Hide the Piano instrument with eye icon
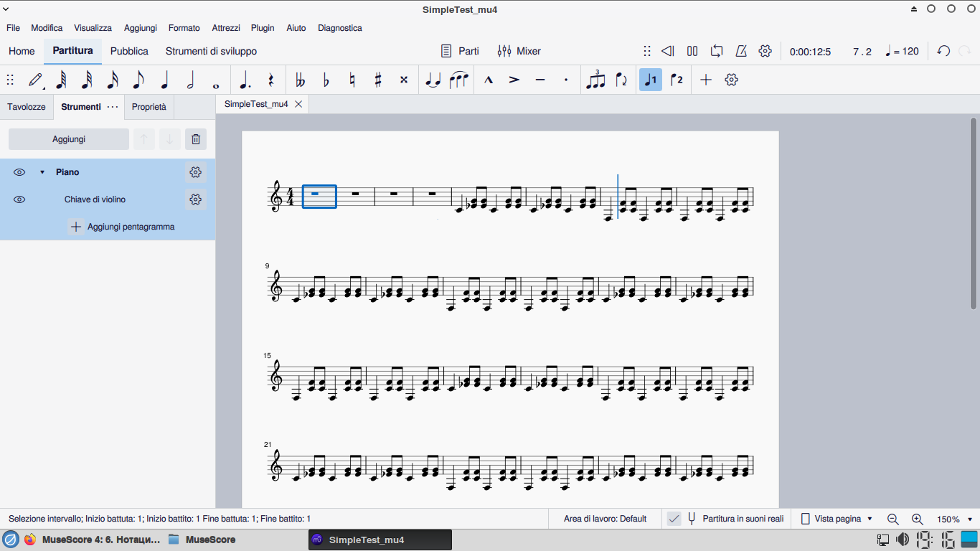The width and height of the screenshot is (980, 551). [x=19, y=172]
